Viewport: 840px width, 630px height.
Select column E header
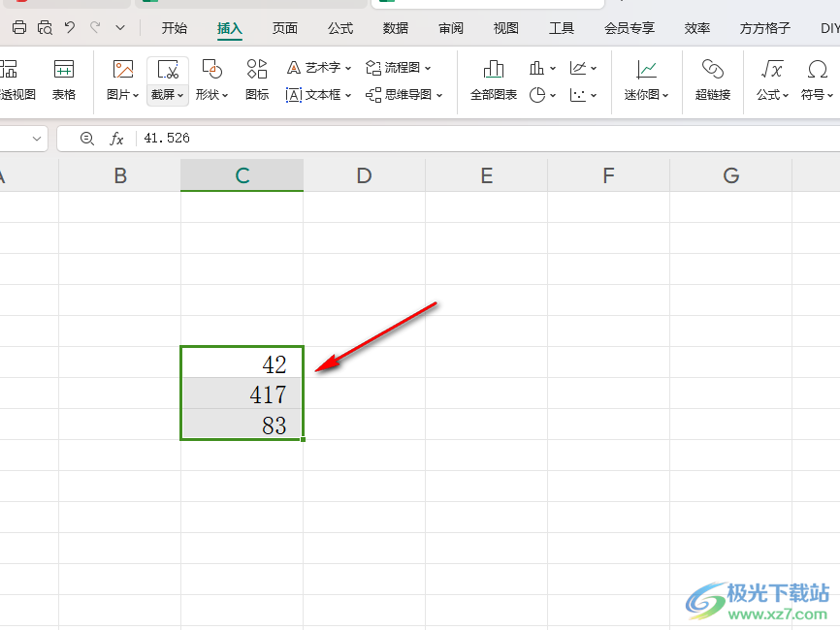pos(486,175)
